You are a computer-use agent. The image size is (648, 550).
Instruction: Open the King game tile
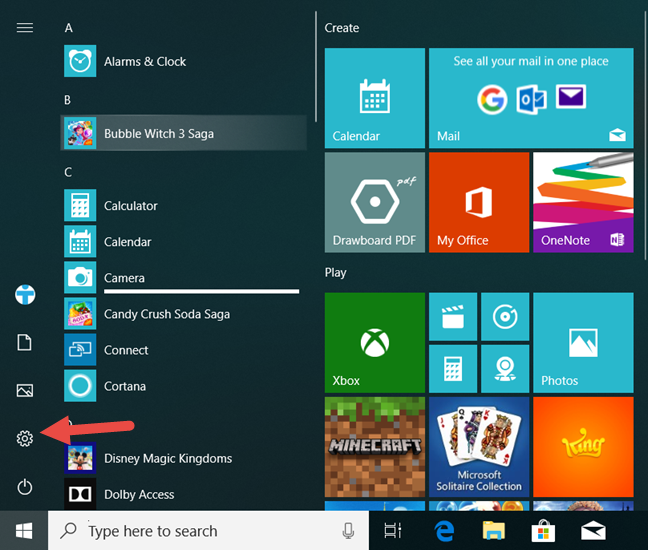(x=583, y=447)
